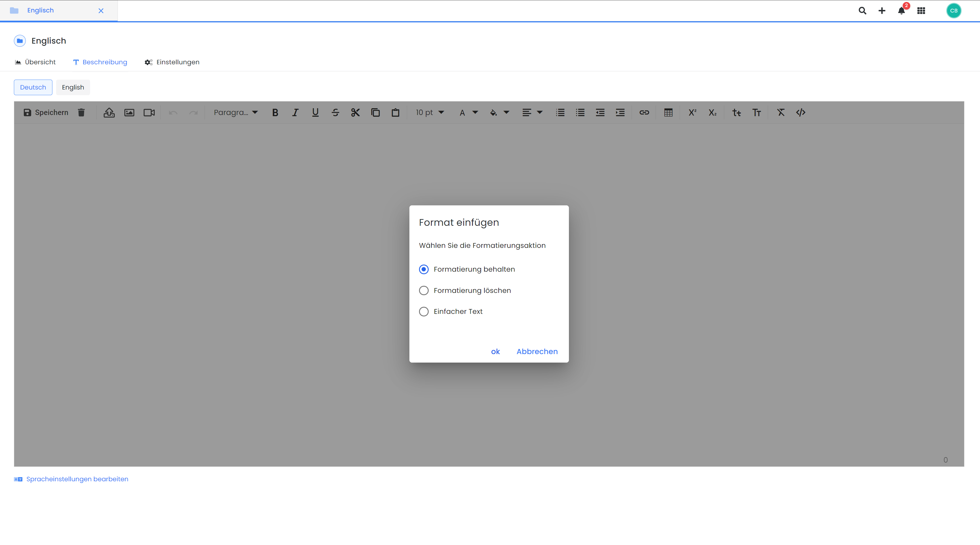This screenshot has width=980, height=545.
Task: Paste content from clipboard
Action: (x=395, y=112)
